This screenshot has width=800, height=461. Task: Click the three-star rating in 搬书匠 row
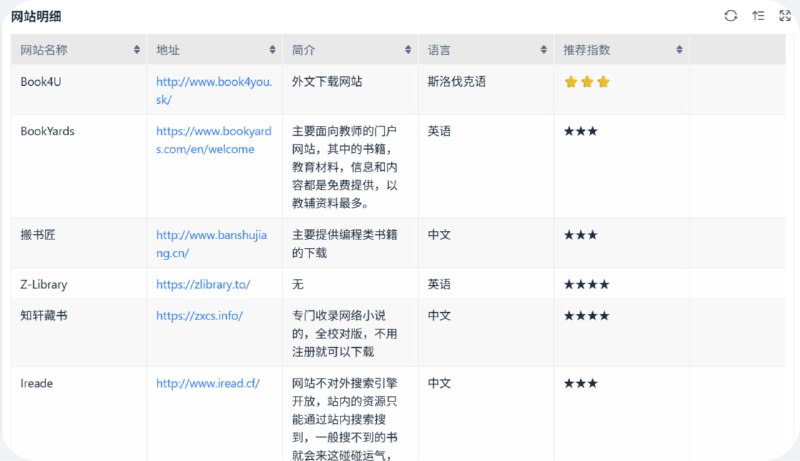(581, 235)
